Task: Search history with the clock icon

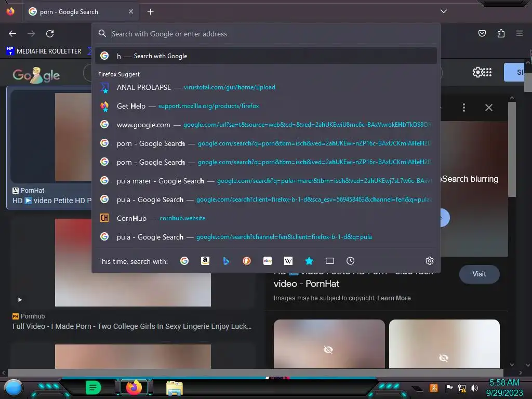Action: (351, 261)
